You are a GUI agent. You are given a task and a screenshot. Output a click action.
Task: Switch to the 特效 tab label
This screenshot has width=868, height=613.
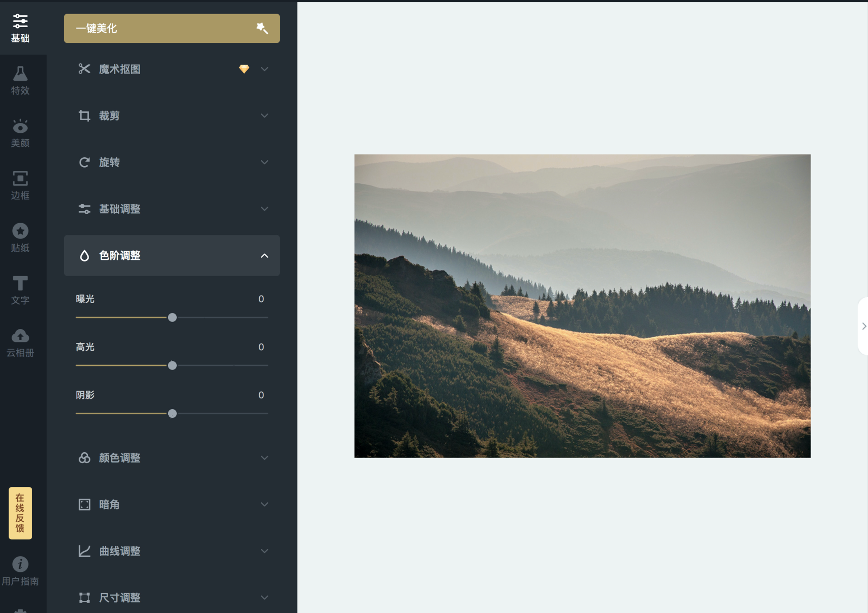(x=20, y=91)
